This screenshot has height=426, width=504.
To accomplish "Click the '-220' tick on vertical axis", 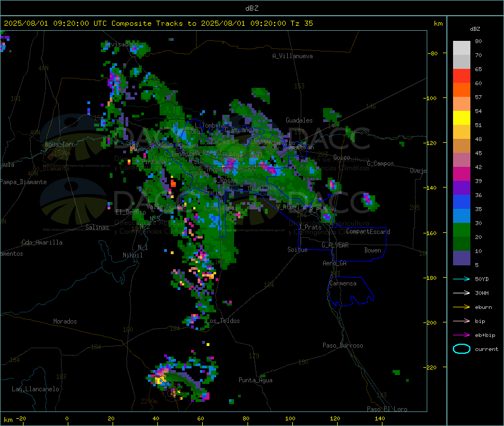I will pyautogui.click(x=430, y=368).
